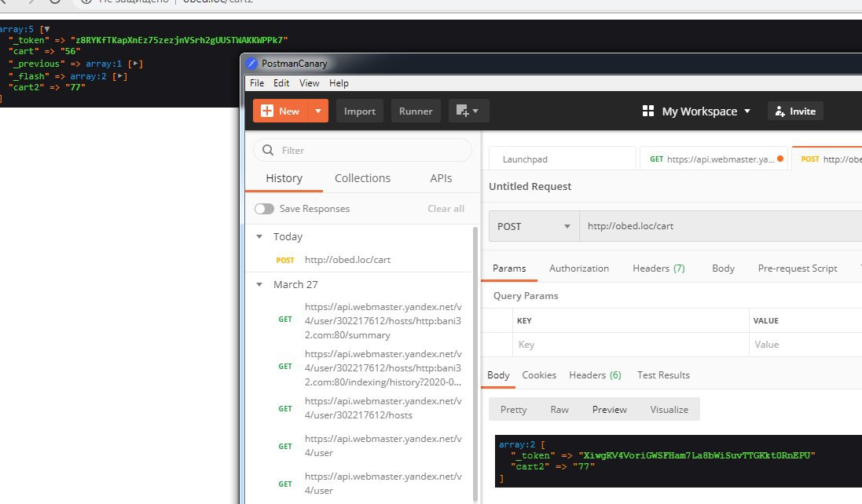Click the query param Key field

pyautogui.click(x=630, y=344)
